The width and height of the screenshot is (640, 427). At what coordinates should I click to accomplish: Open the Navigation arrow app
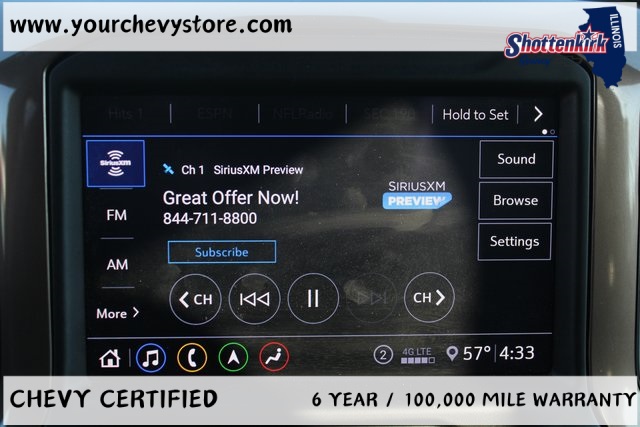tap(233, 357)
